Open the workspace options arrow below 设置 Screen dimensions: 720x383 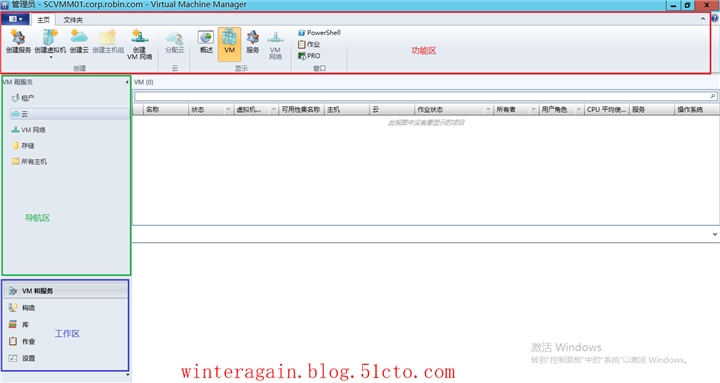click(128, 375)
